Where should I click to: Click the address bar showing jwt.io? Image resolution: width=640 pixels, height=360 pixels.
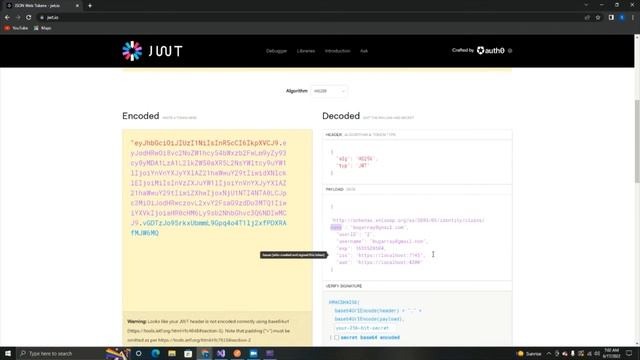click(310, 18)
